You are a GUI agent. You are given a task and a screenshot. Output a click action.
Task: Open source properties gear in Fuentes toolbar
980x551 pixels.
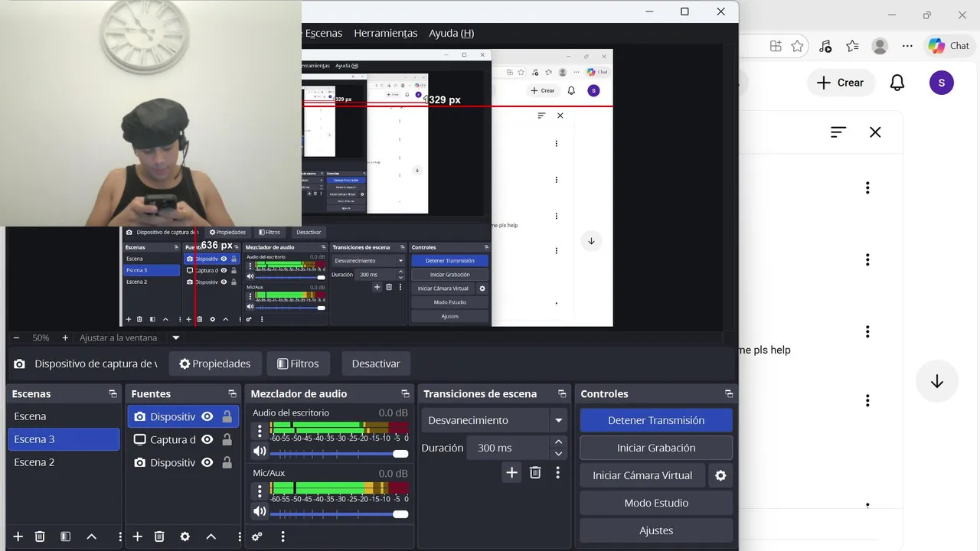pyautogui.click(x=185, y=536)
